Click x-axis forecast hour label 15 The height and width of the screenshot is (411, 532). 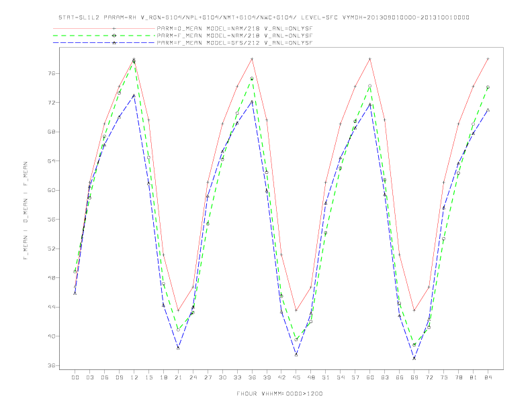pos(149,377)
